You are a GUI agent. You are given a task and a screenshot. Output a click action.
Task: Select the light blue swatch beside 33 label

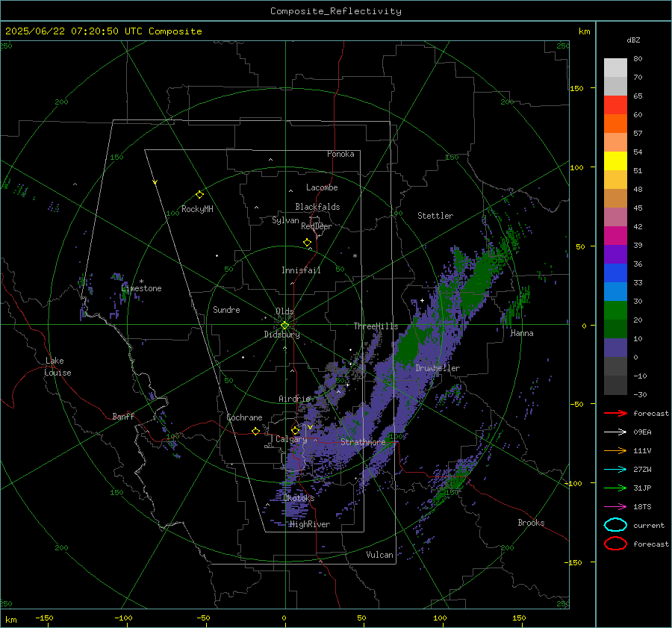pos(615,291)
